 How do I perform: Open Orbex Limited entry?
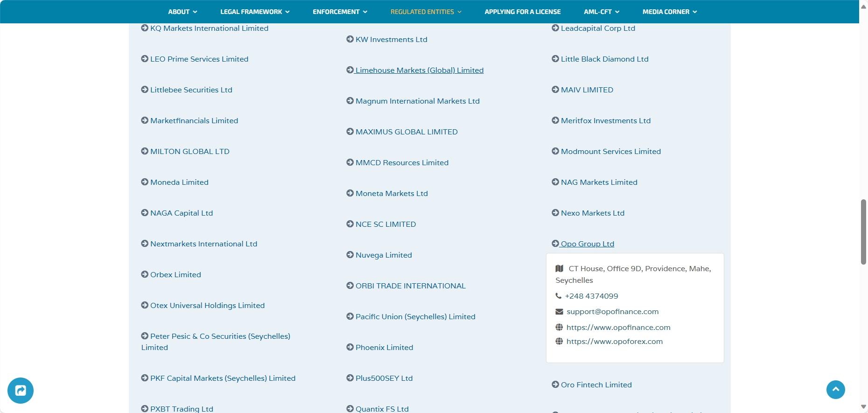175,274
